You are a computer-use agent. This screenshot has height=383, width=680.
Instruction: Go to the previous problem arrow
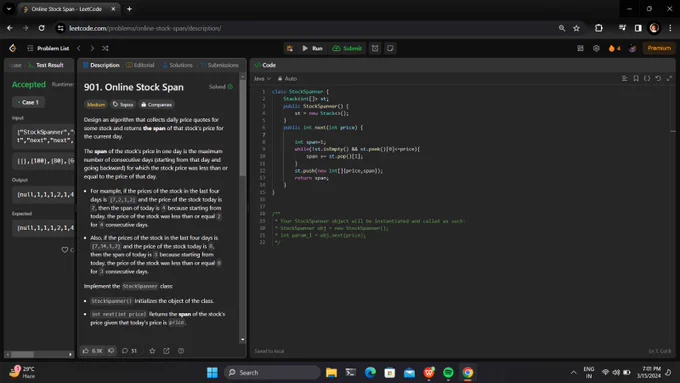tap(78, 48)
